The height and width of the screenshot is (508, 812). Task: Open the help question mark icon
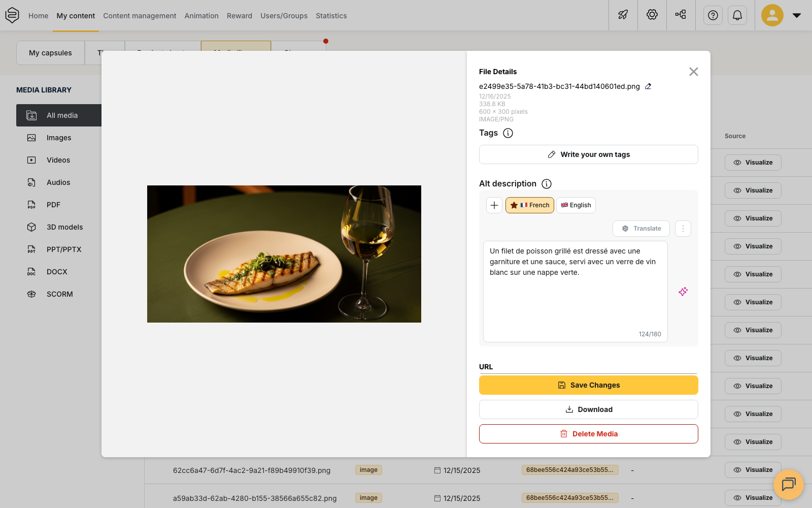point(713,15)
